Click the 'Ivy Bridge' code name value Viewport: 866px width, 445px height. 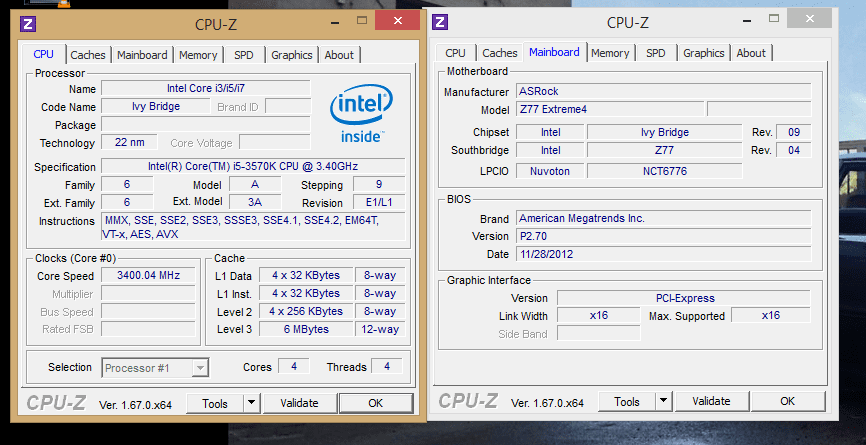[x=156, y=107]
